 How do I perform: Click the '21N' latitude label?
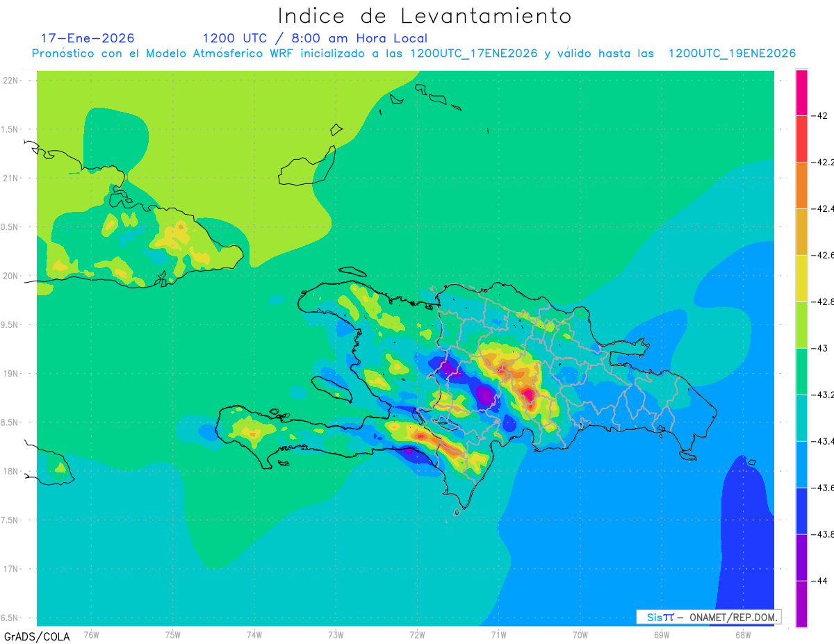[12, 178]
